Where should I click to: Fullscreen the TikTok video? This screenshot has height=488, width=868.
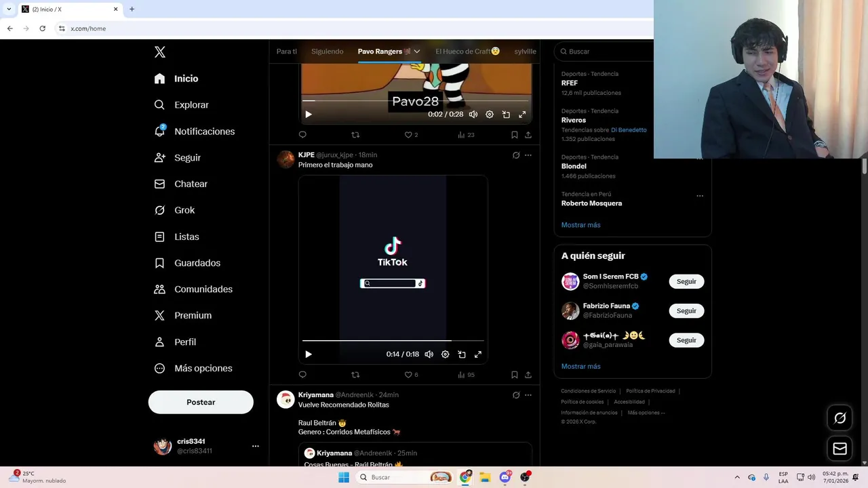pyautogui.click(x=478, y=354)
